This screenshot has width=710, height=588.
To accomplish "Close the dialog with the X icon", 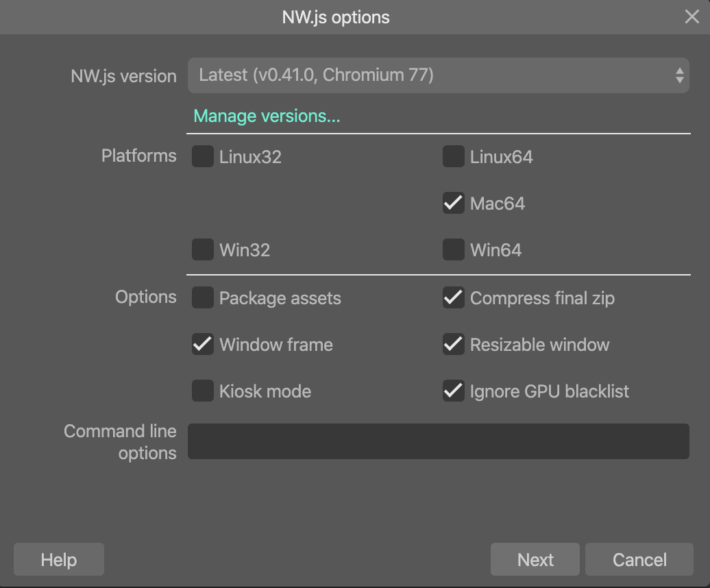I will coord(691,16).
